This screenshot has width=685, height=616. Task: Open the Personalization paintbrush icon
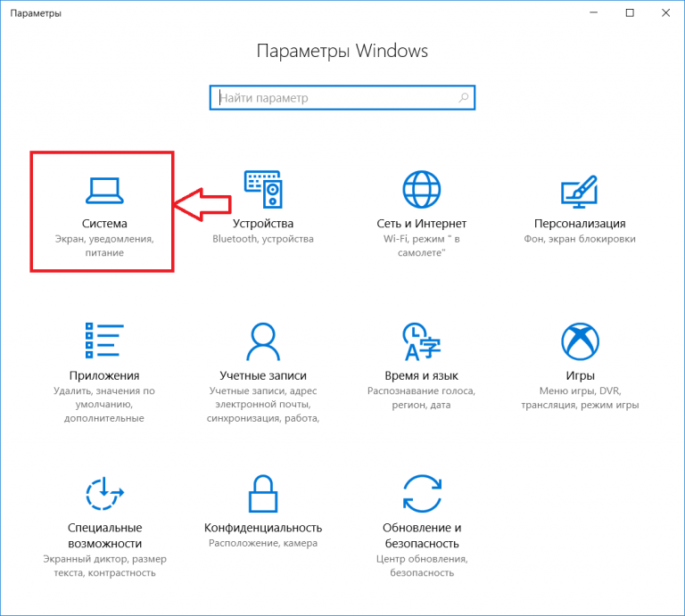click(x=579, y=191)
